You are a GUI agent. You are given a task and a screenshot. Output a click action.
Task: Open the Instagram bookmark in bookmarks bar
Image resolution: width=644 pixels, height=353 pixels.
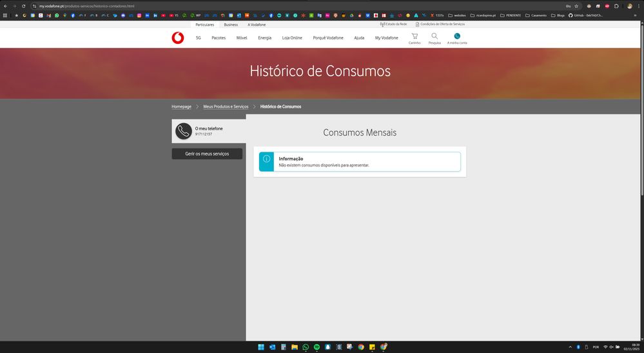click(139, 15)
